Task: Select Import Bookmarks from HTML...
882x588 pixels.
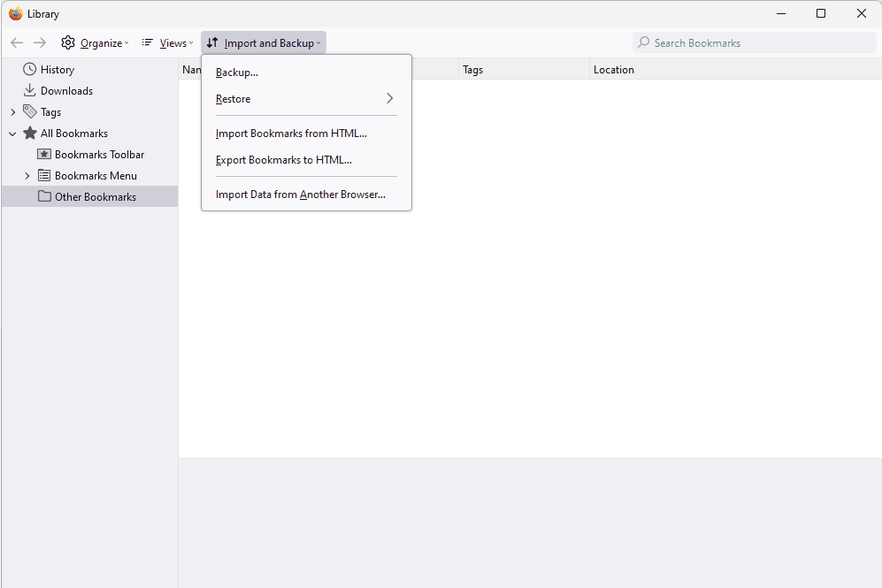Action: (x=291, y=134)
